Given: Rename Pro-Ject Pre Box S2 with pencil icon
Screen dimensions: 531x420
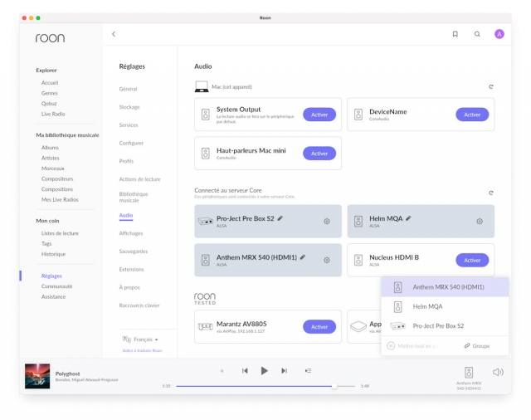Looking at the screenshot, I should coord(280,218).
